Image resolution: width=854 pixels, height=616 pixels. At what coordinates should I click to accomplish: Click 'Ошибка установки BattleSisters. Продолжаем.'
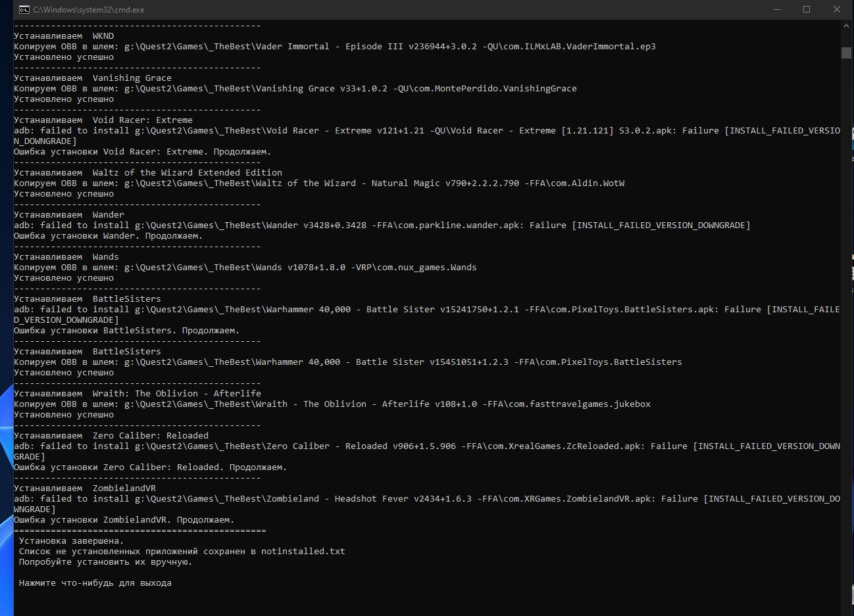coord(127,331)
